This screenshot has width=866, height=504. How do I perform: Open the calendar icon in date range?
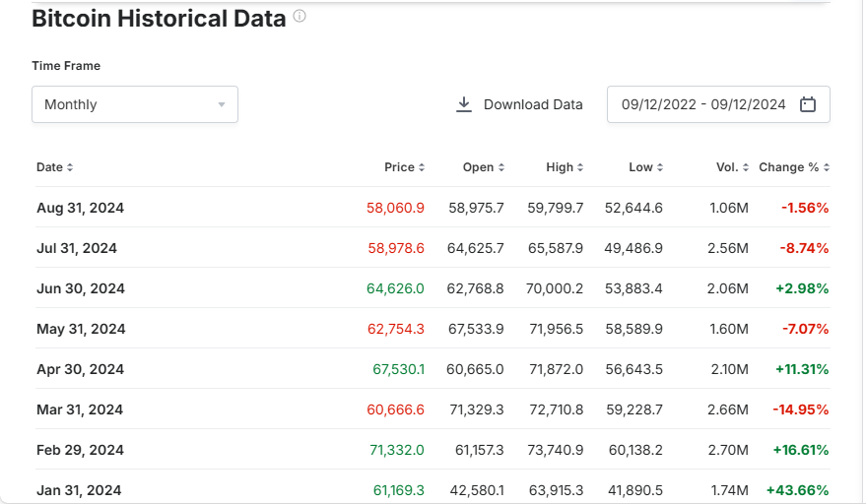tap(808, 104)
